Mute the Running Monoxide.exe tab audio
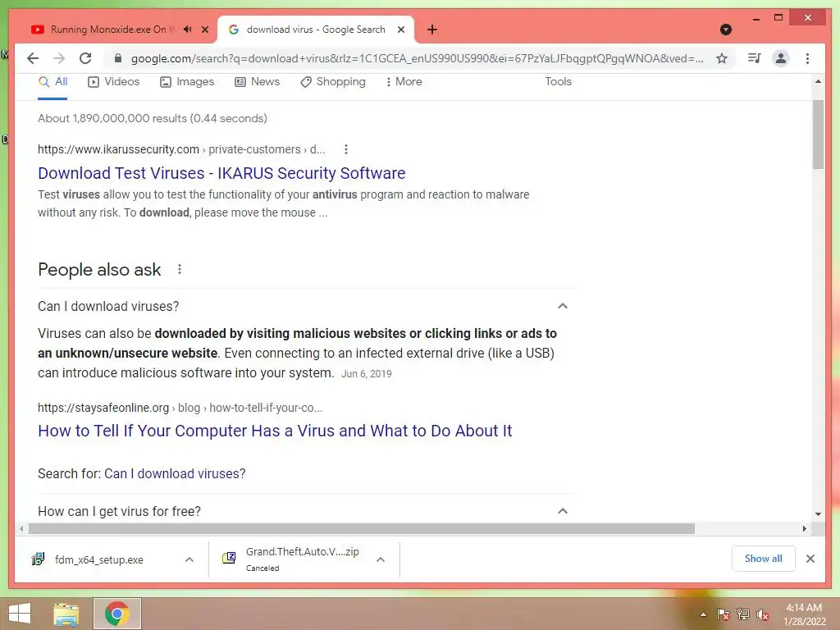 click(188, 30)
